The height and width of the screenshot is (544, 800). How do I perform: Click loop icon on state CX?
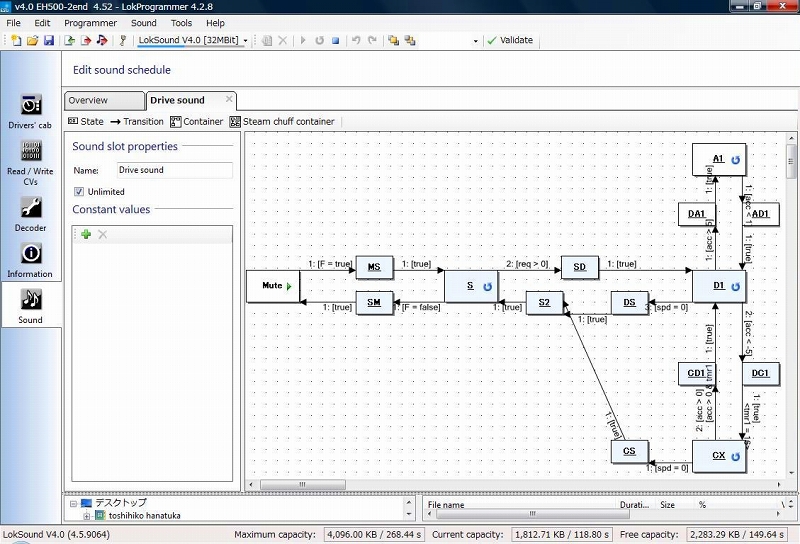(x=735, y=457)
